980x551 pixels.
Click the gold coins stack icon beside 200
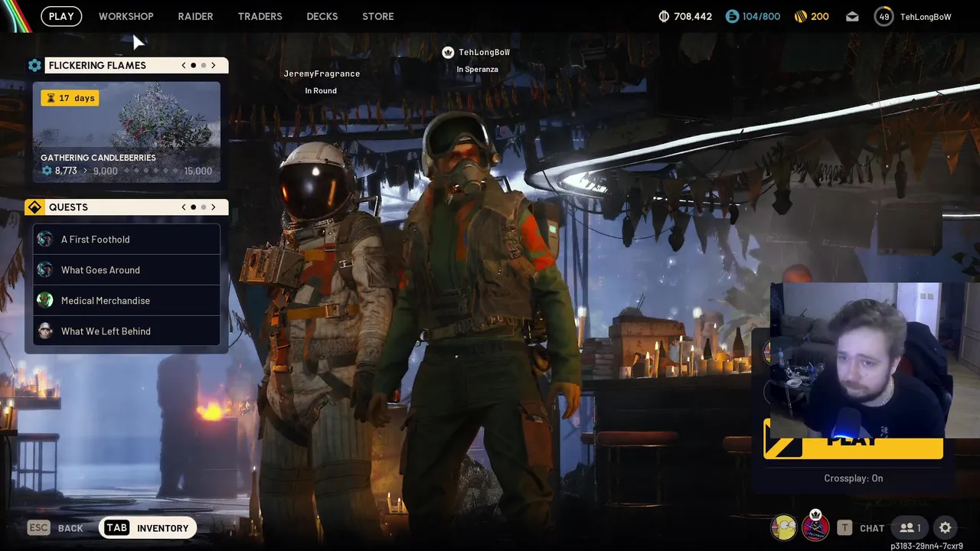point(801,16)
